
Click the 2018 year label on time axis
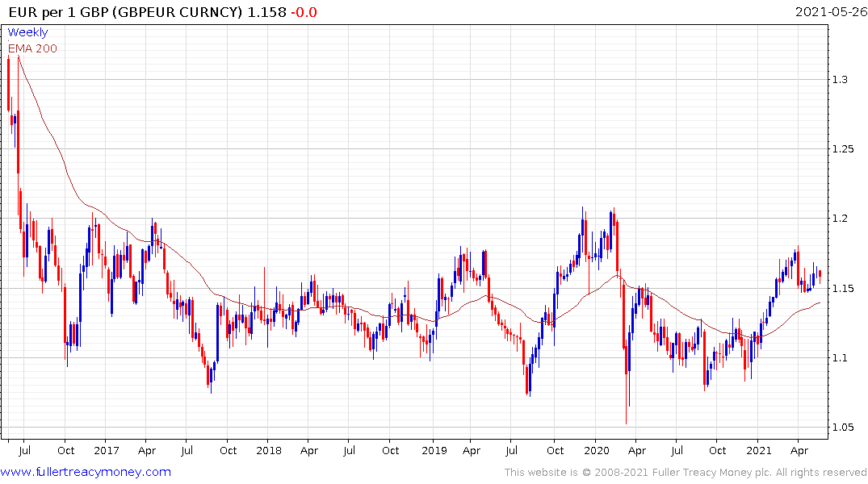coord(269,450)
